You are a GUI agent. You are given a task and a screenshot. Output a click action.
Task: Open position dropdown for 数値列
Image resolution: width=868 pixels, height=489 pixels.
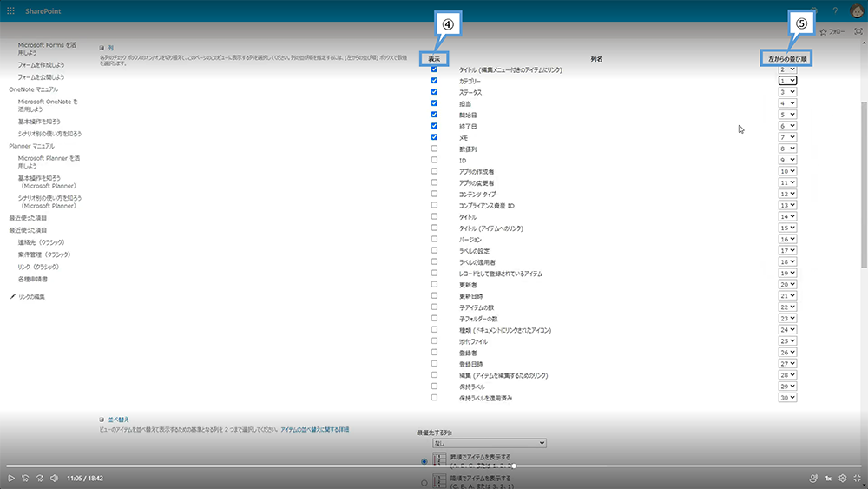click(787, 149)
